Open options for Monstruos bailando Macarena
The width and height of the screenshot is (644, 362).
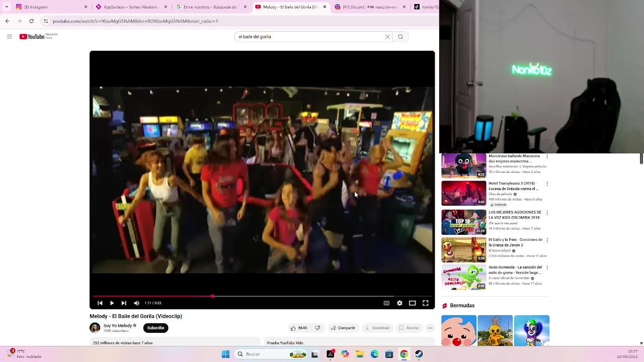[547, 156]
